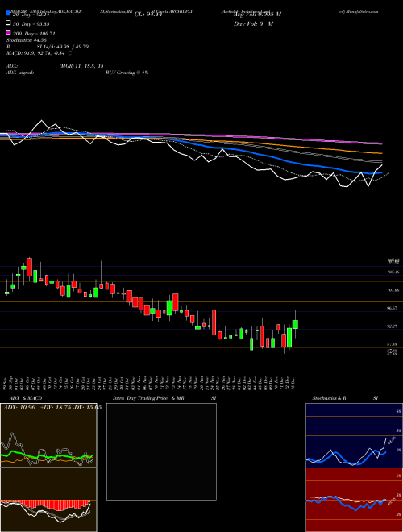
Task: Click the 'ADX signal:' label
Action: tap(20, 73)
